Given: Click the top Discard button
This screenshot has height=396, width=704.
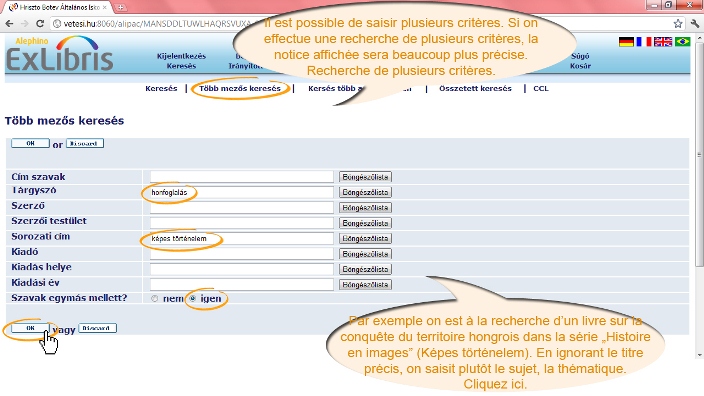Looking at the screenshot, I should point(85,143).
